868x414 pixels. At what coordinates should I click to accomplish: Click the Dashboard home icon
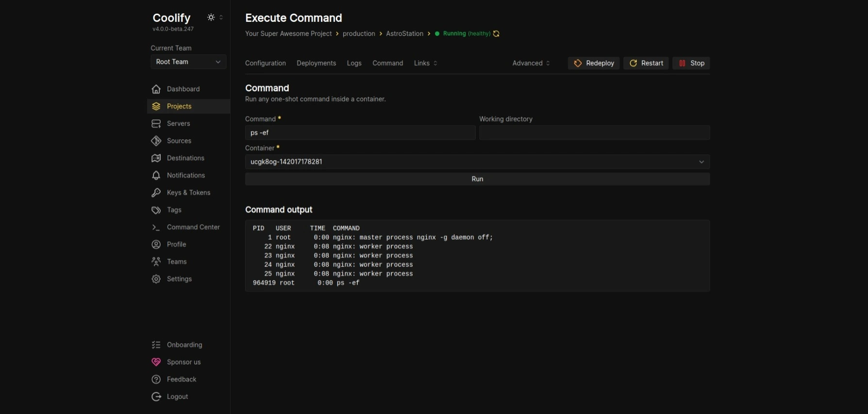click(156, 89)
